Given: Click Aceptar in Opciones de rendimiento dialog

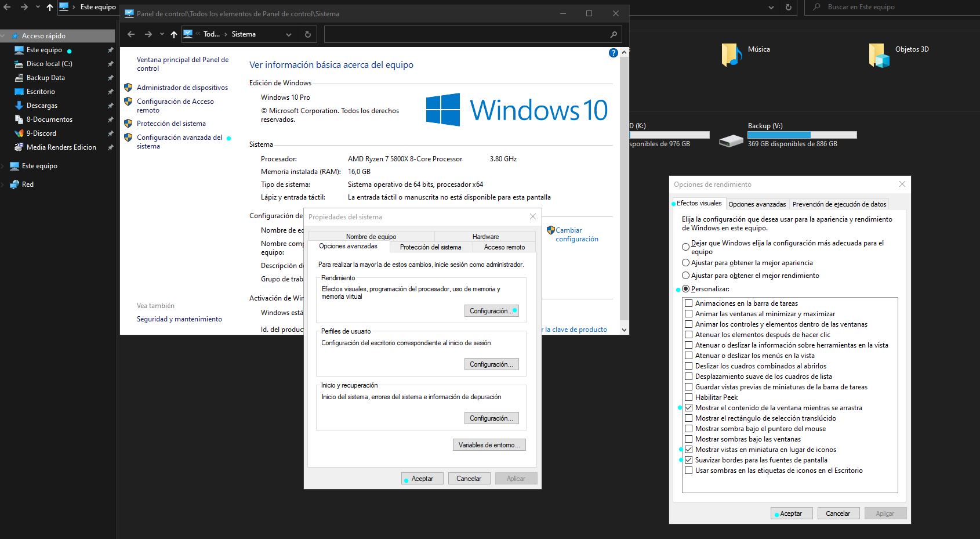Looking at the screenshot, I should [791, 513].
